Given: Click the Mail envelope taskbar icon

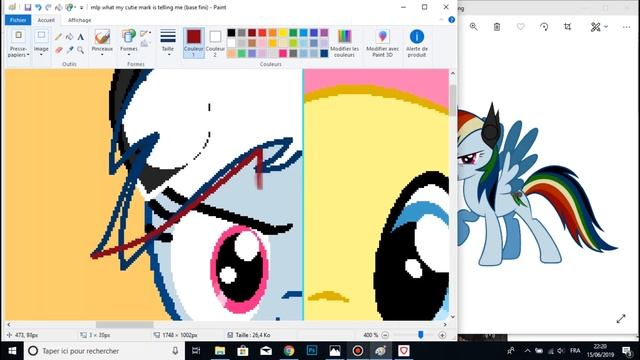Looking at the screenshot, I should click(266, 351).
